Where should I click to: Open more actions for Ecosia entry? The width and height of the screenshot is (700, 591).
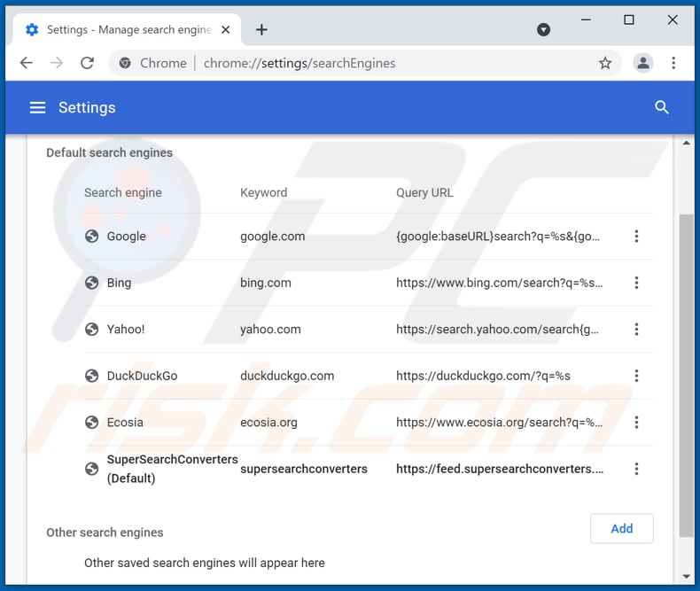pyautogui.click(x=636, y=422)
